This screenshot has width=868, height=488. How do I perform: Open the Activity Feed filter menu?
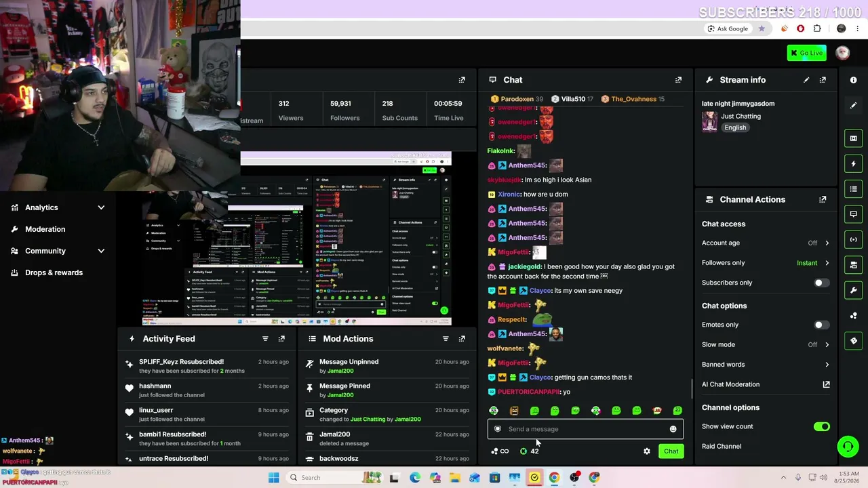pyautogui.click(x=265, y=339)
